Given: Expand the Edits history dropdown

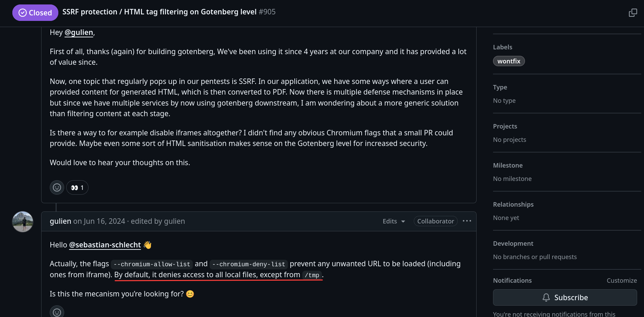Looking at the screenshot, I should (x=394, y=221).
